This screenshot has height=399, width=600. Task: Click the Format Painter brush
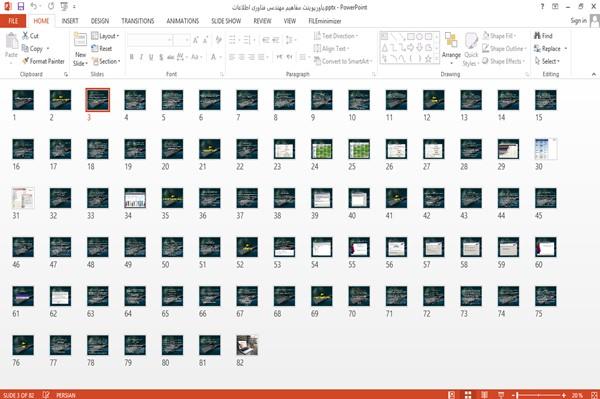tap(25, 61)
